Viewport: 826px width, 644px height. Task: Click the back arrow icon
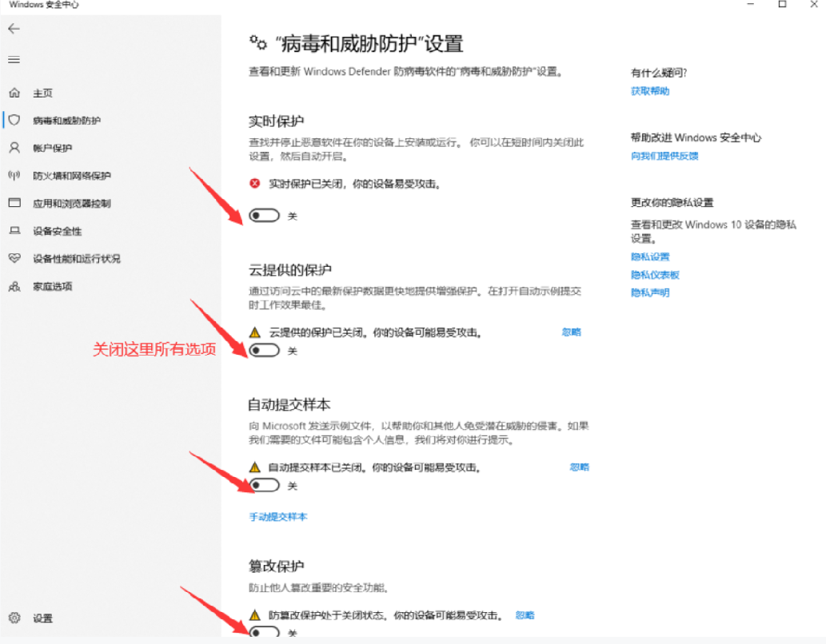coord(14,29)
